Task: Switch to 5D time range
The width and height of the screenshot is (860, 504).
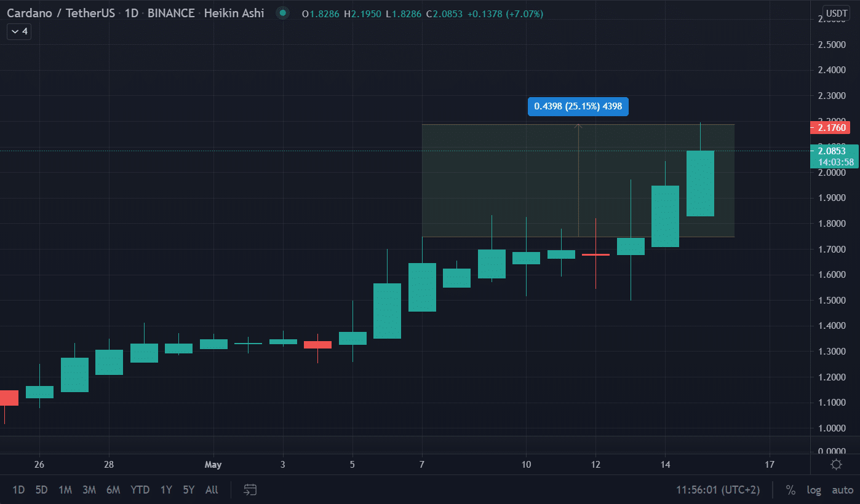Action: (41, 490)
